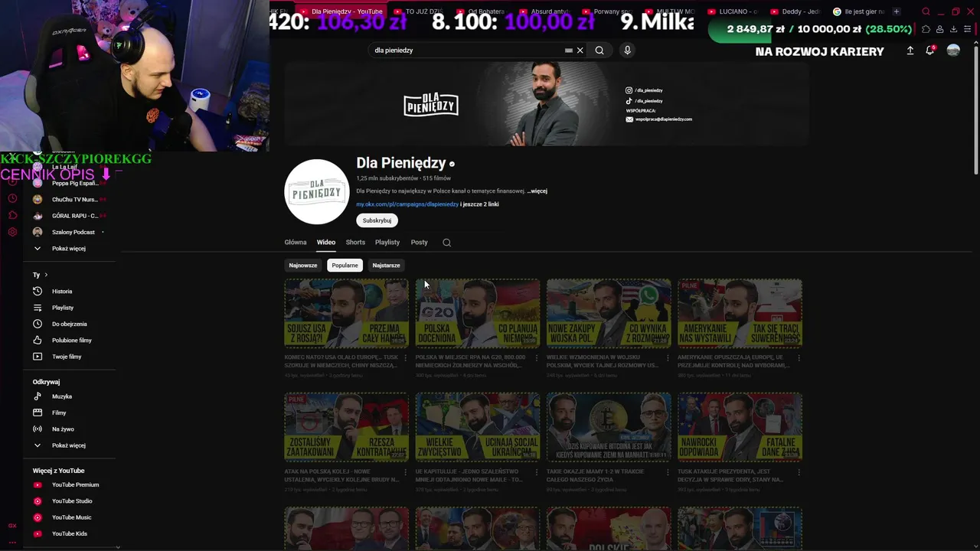Switch to the 'LUCIANO' browser tab
This screenshot has width=980, height=551.
click(733, 11)
